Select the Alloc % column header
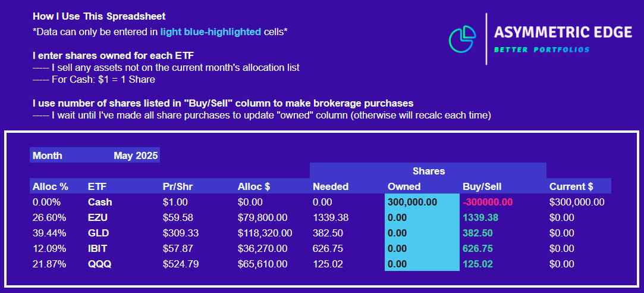 click(x=51, y=187)
